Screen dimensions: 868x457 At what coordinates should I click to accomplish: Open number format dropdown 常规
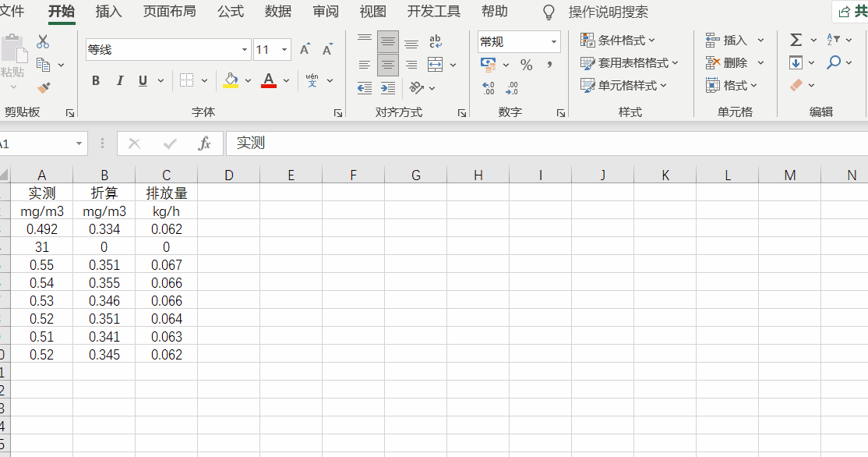click(x=553, y=41)
